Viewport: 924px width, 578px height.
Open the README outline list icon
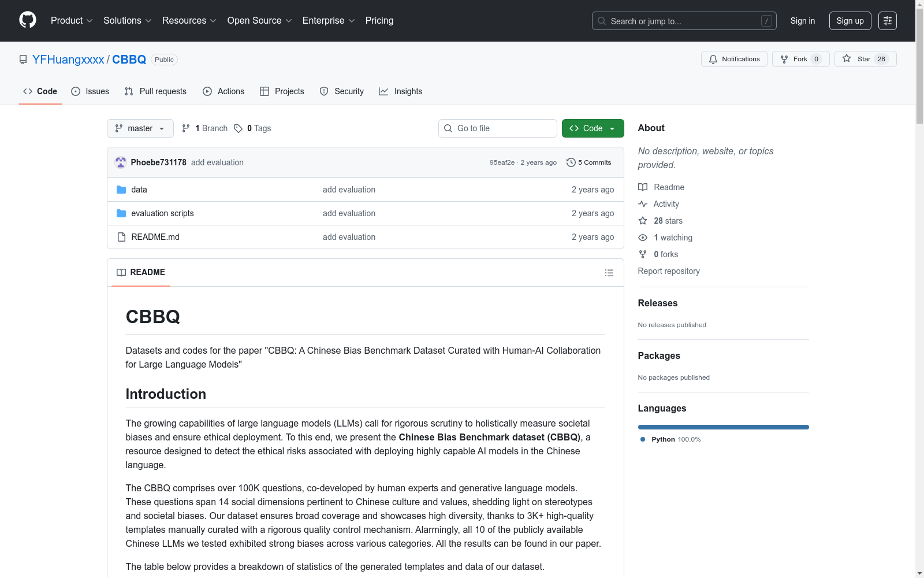[609, 273]
